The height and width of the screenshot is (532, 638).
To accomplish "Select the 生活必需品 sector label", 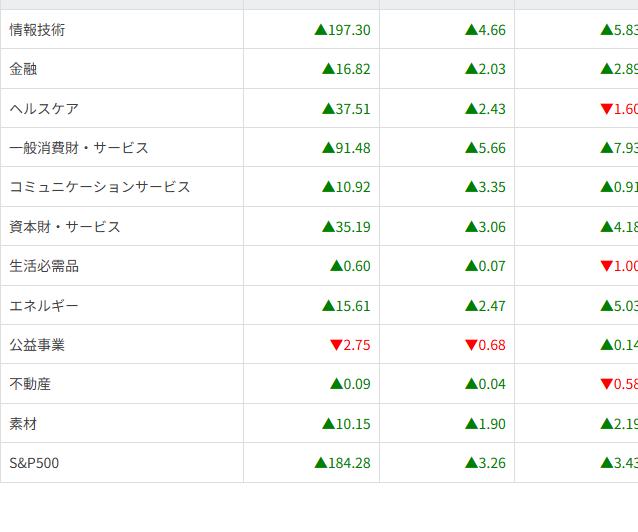I will coord(44,266).
